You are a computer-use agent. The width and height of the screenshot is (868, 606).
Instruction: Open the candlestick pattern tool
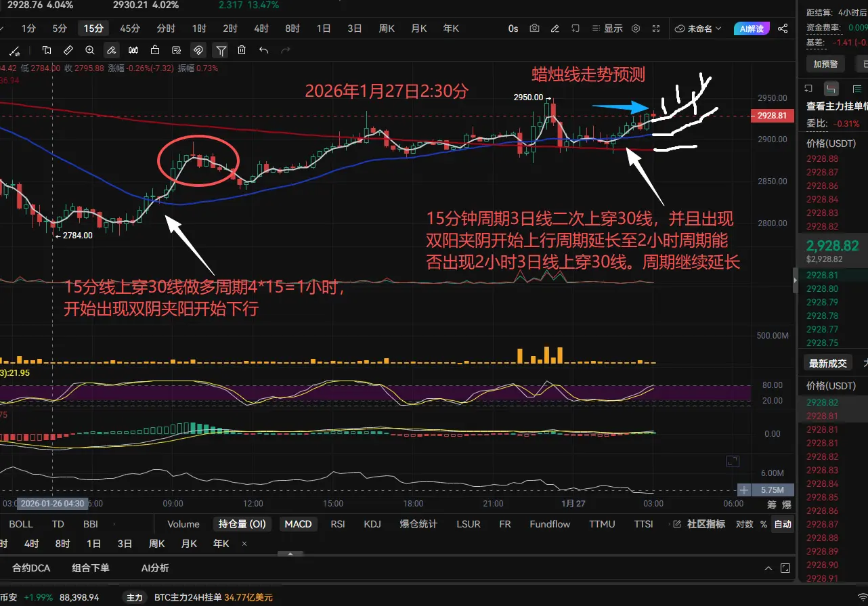coord(133,50)
